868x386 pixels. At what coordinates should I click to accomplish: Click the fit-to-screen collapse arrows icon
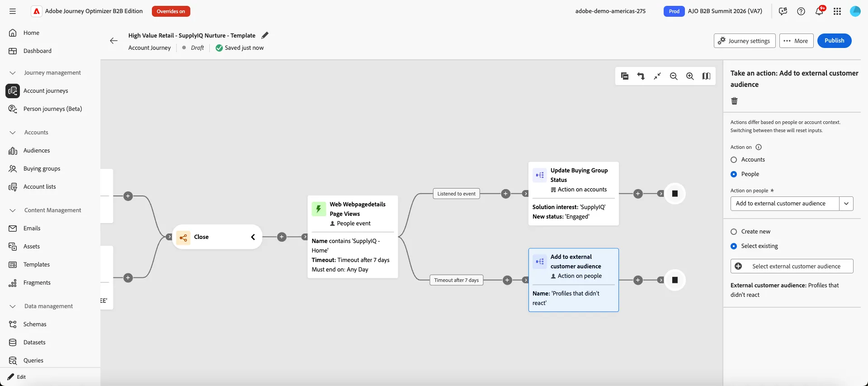pos(657,76)
